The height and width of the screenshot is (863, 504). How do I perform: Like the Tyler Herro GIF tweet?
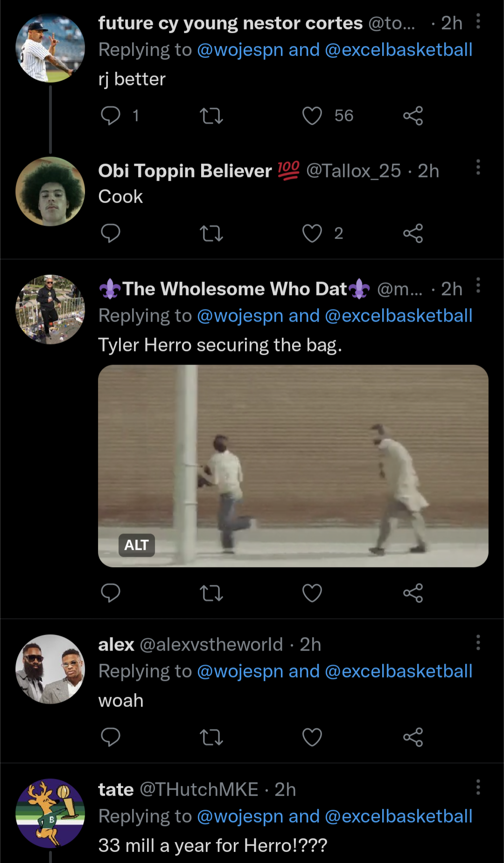tap(312, 593)
